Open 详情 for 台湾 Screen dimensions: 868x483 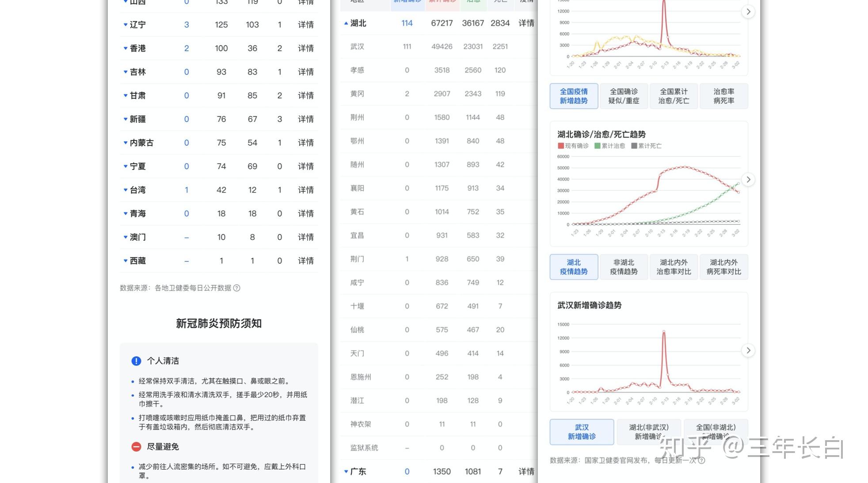tap(306, 190)
